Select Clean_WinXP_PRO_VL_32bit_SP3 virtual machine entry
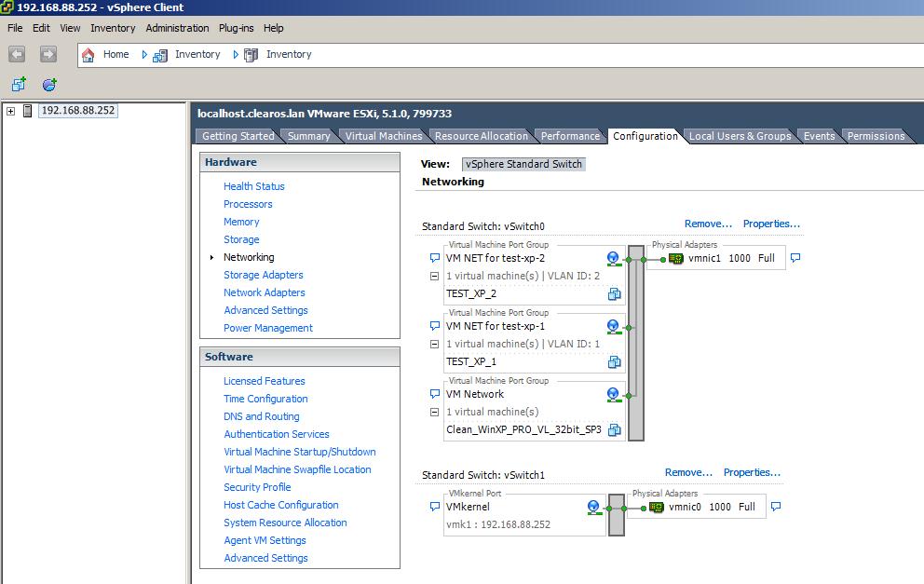Viewport: 924px width, 584px height. (x=523, y=429)
